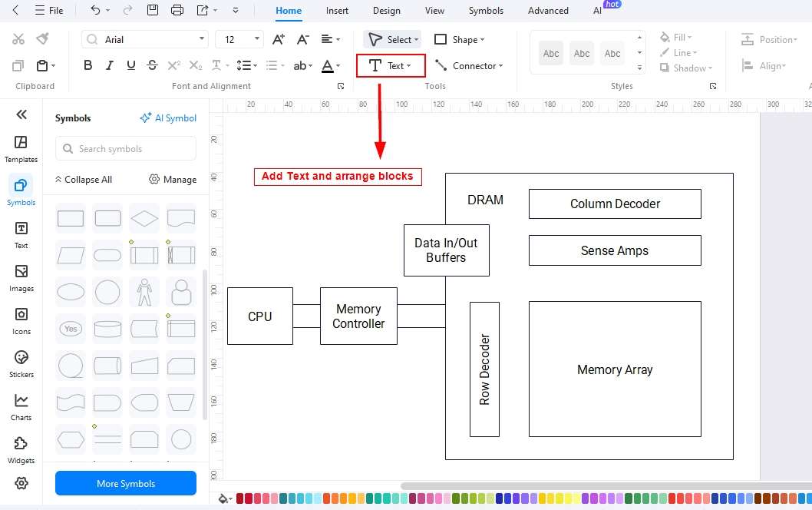Toggle italic formatting
This screenshot has height=510, width=812.
pyautogui.click(x=110, y=65)
